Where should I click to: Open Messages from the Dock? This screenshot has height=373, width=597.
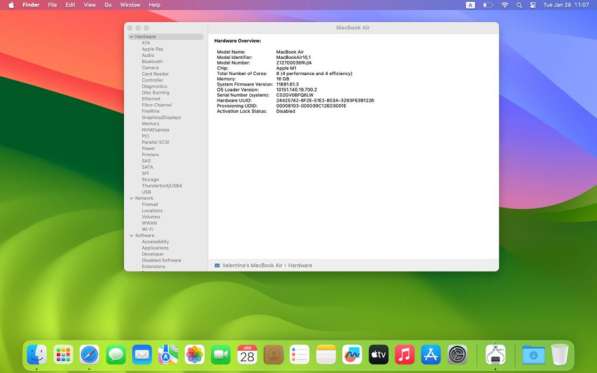click(116, 355)
